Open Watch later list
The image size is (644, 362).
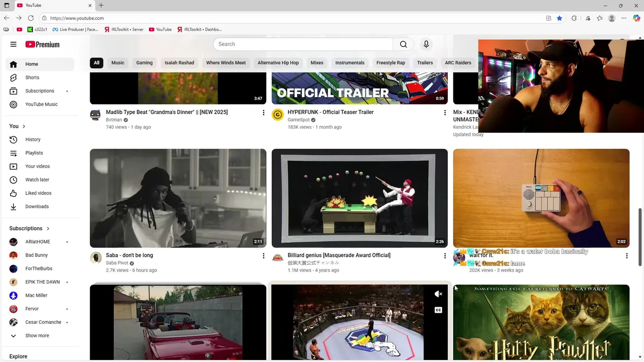tap(40, 179)
